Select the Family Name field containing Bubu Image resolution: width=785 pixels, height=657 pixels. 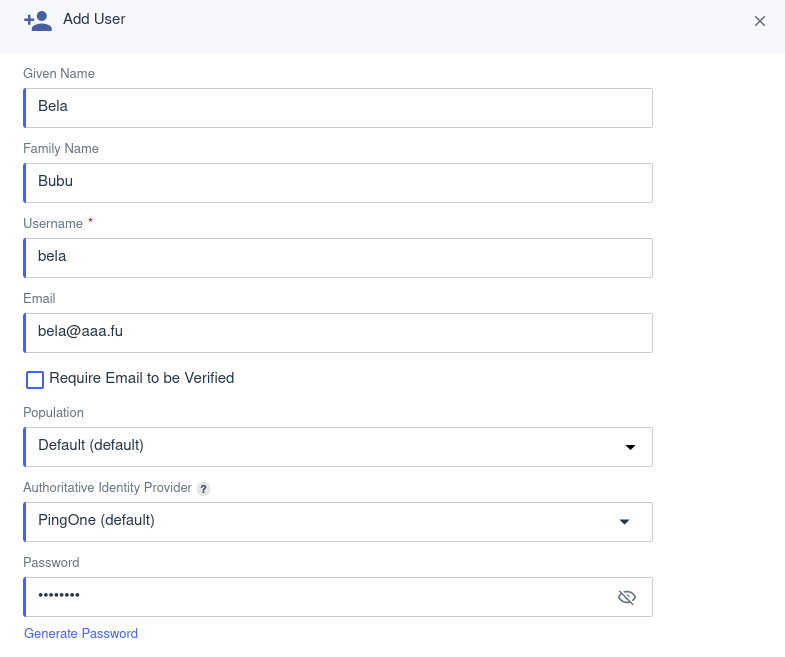click(x=338, y=183)
